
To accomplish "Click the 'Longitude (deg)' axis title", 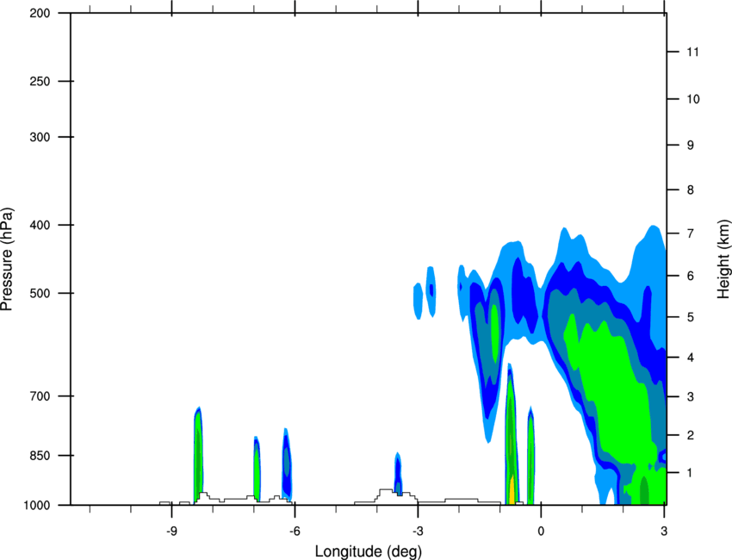I will pos(369,551).
